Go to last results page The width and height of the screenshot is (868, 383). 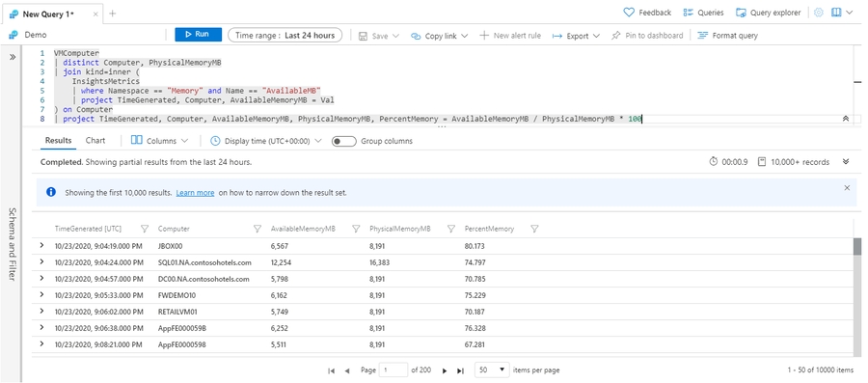[x=460, y=370]
